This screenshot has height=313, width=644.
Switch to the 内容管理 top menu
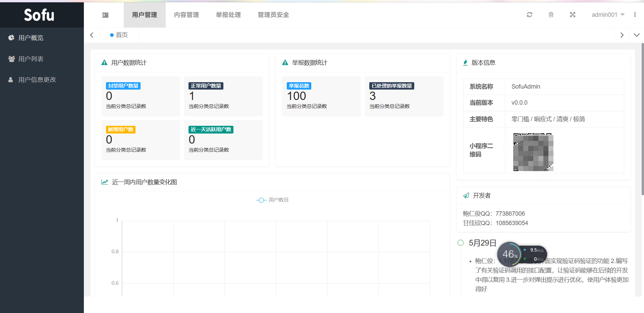click(x=186, y=15)
